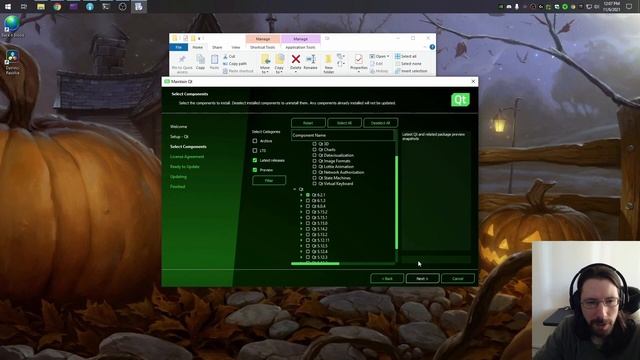
Task: Click the vertical scrollbar of the component list
Action: click(396, 202)
